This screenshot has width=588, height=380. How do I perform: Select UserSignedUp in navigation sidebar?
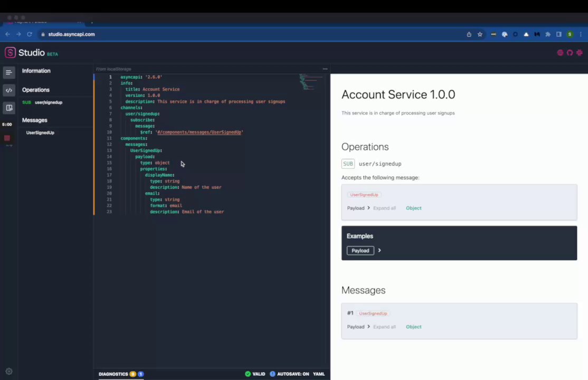(40, 133)
